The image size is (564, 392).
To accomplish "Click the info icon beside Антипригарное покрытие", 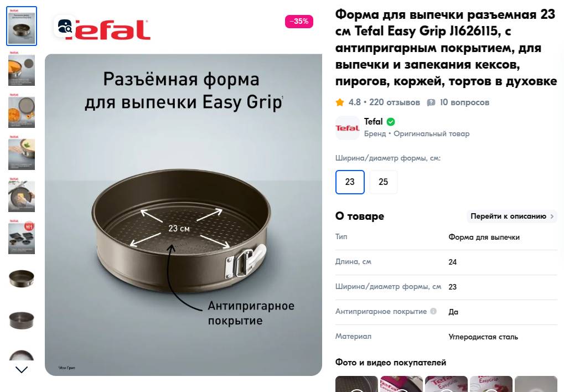I will point(433,311).
